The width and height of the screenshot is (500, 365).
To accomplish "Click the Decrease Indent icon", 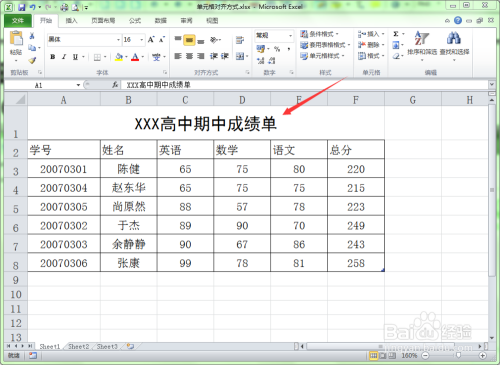I will pos(214,56).
